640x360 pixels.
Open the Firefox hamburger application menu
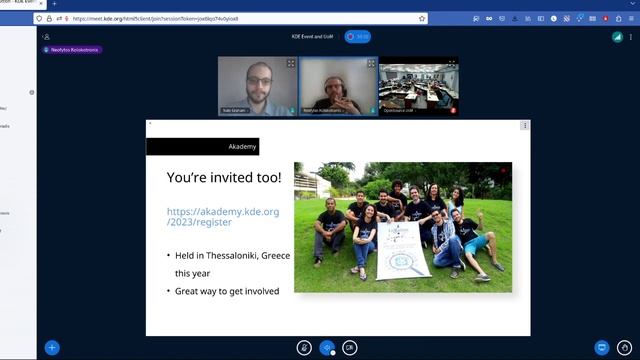(632, 19)
